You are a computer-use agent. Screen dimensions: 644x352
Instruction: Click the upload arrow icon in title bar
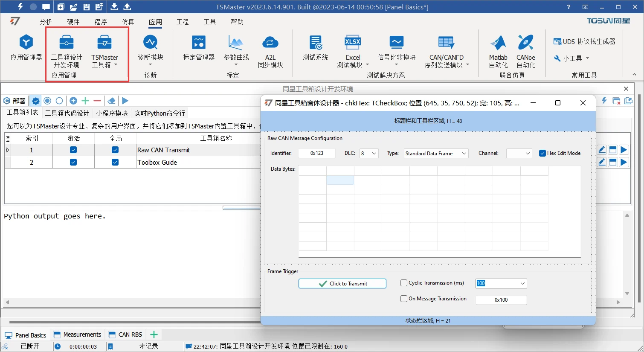[x=127, y=7]
